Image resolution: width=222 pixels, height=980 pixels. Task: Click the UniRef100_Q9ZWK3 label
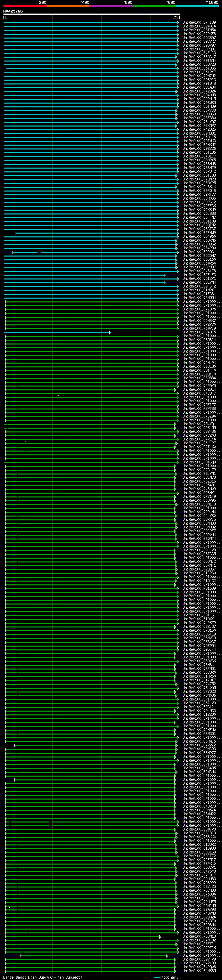pyautogui.click(x=199, y=141)
